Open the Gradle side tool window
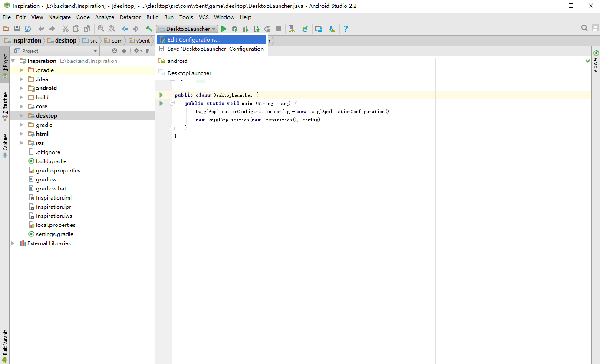Viewport: 600px width, 364px height. (x=596, y=62)
